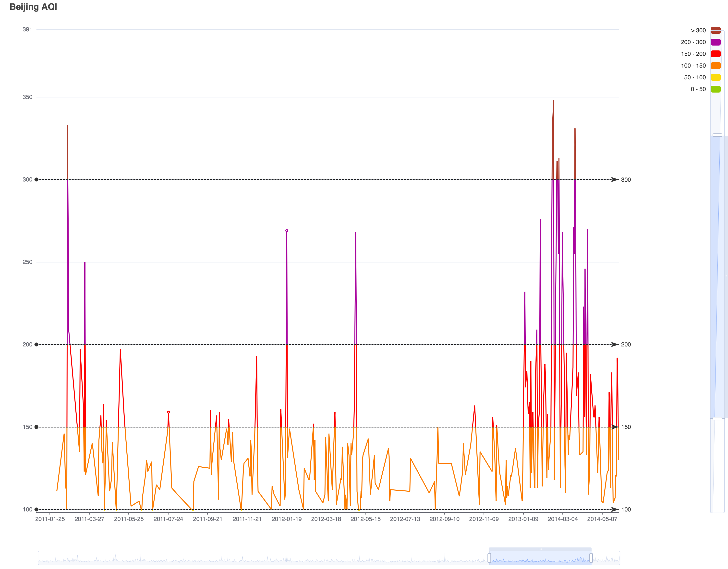This screenshot has width=728, height=569.
Task: Click the purple data point marker near 2012-01-19
Action: click(287, 231)
